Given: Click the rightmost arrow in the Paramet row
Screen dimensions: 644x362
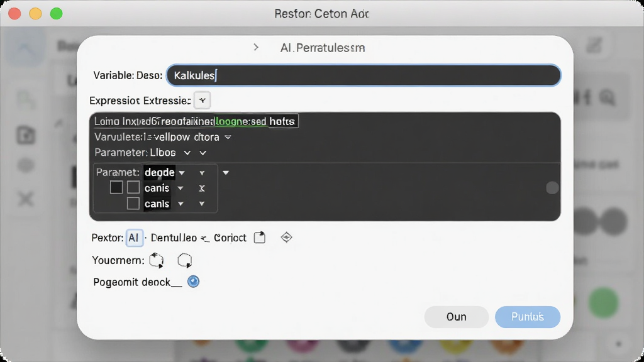Looking at the screenshot, I should 226,173.
